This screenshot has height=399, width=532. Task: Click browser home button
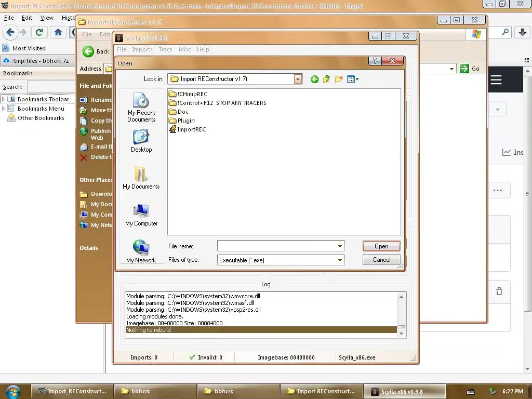58,32
